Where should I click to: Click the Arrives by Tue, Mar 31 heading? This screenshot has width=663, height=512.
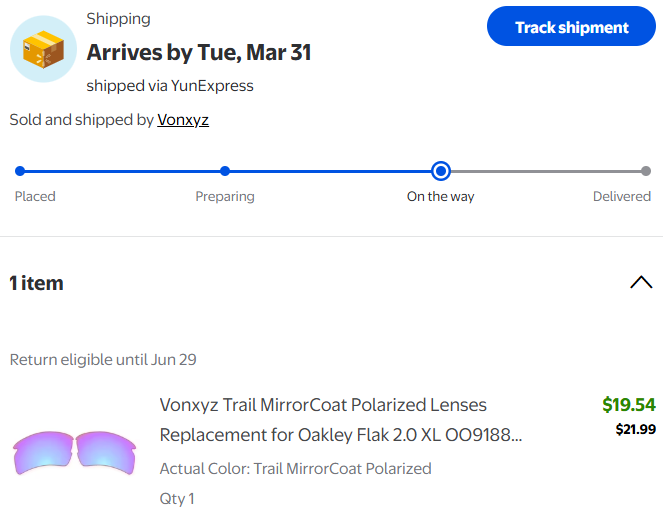pos(199,53)
